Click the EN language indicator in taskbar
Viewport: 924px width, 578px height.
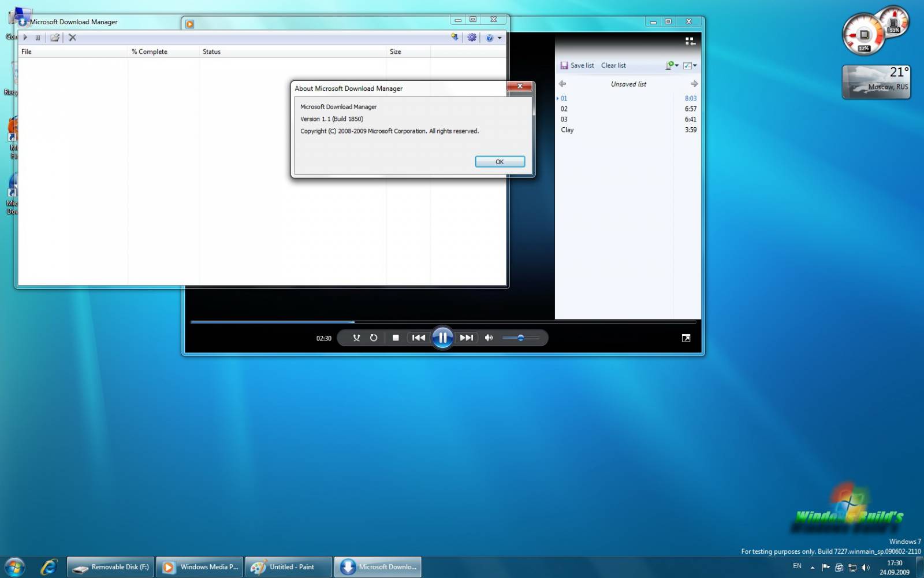[797, 566]
